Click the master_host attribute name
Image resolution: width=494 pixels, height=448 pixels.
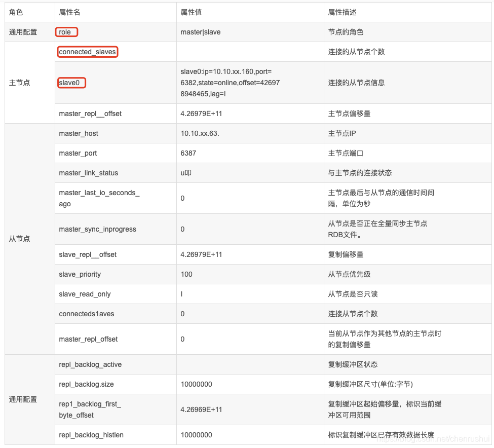pos(79,134)
